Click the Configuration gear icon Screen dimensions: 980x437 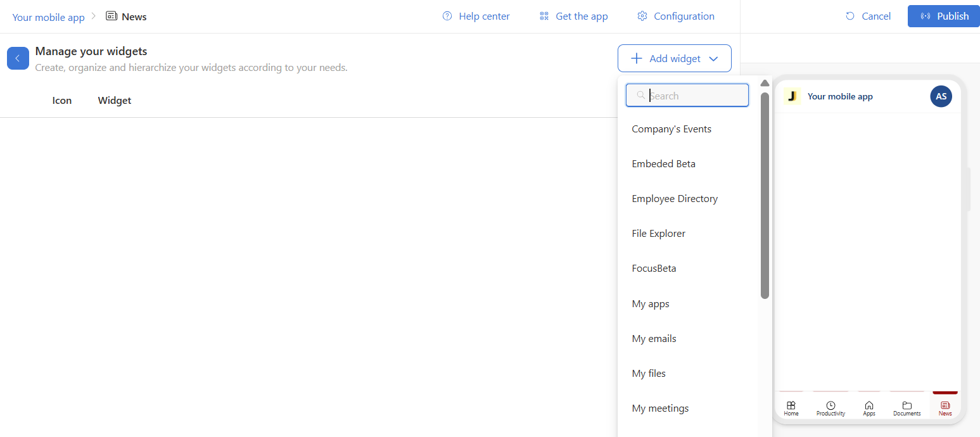pyautogui.click(x=642, y=16)
